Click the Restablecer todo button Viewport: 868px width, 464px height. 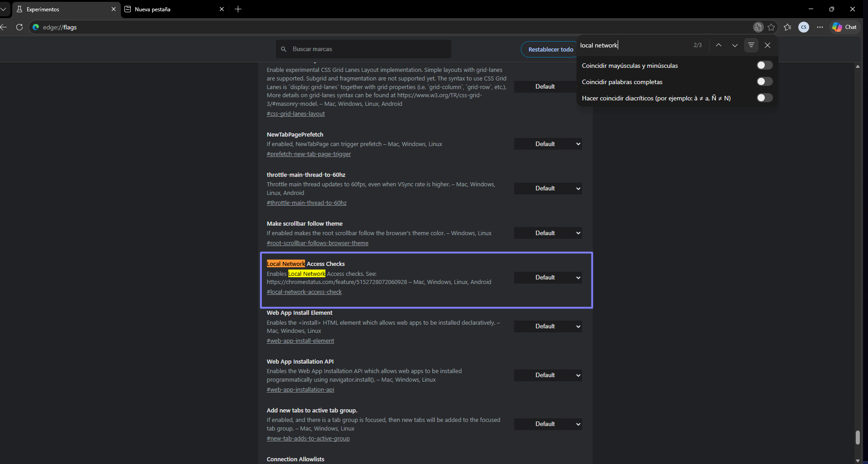550,49
